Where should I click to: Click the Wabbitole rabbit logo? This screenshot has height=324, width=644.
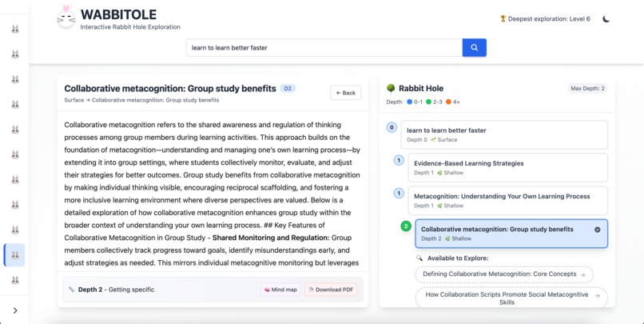(66, 17)
